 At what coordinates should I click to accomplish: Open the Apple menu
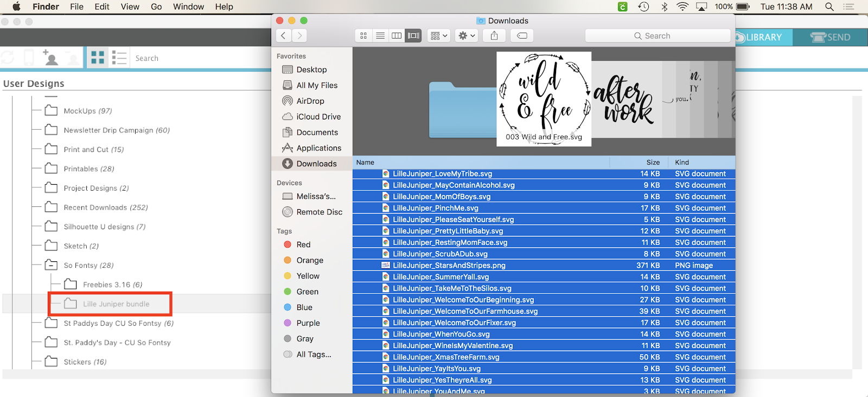point(16,7)
